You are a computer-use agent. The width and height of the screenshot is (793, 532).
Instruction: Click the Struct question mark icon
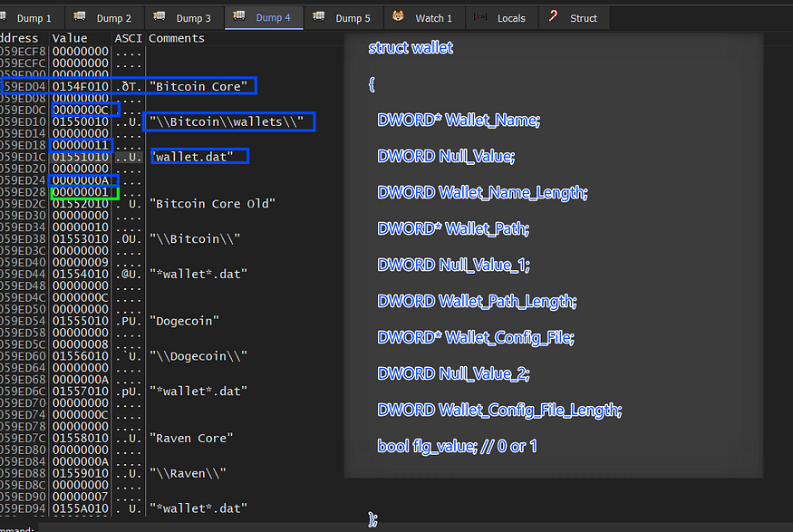coord(553,16)
